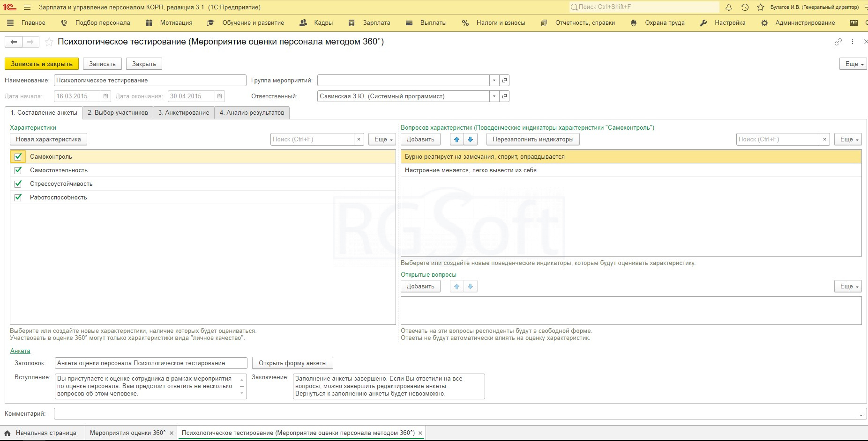Viewport: 868px width, 441px height.
Task: Click the home icon on Начальная страница
Action: pyautogui.click(x=7, y=433)
